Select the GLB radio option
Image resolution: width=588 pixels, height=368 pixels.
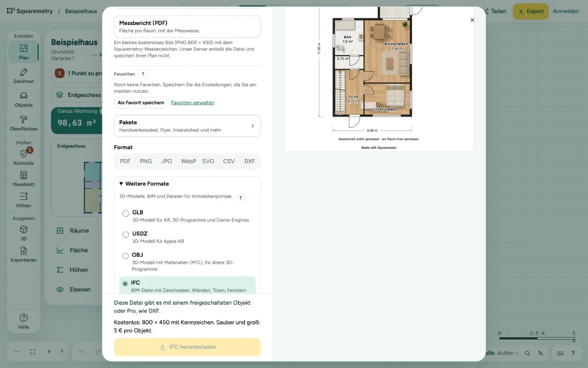[x=126, y=213]
